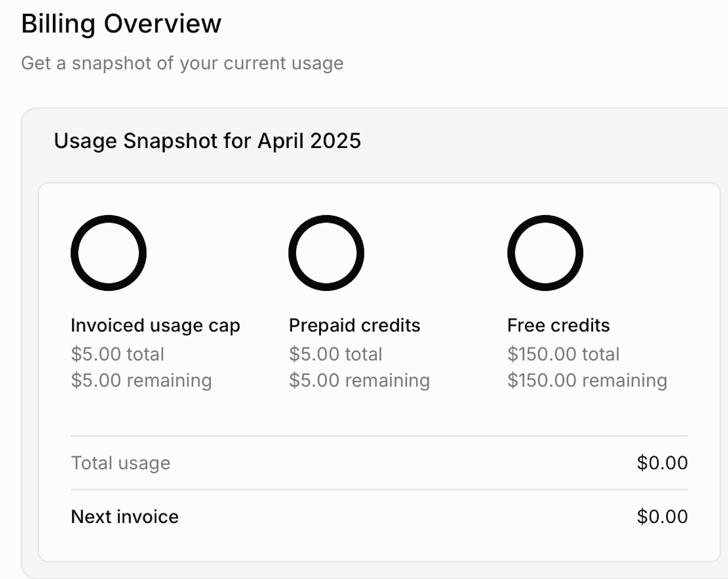Click $5.00 total under Invoiced usage cap
This screenshot has height=579, width=728.
[x=117, y=354]
